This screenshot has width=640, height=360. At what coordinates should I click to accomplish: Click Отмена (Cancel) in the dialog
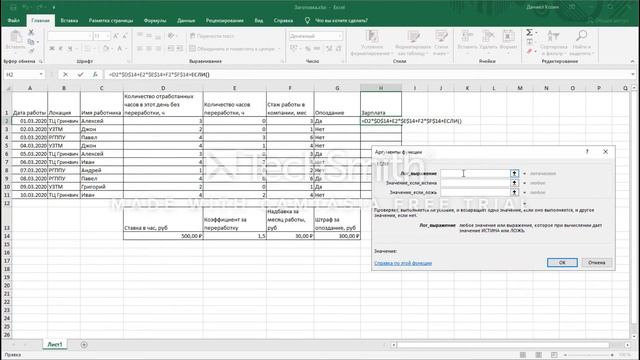point(596,262)
